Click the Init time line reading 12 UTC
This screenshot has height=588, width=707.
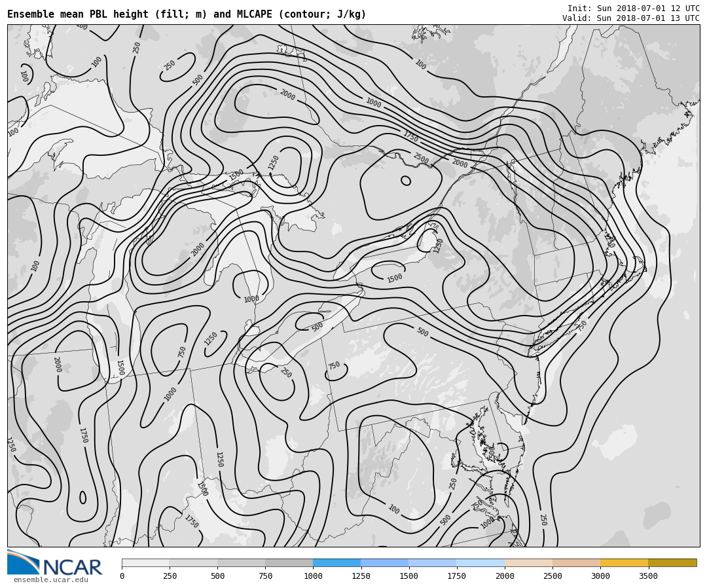pos(634,9)
